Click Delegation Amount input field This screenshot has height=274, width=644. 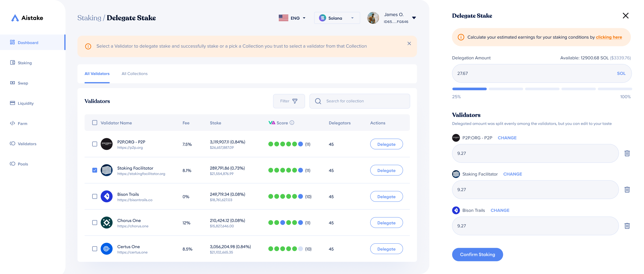coord(541,74)
